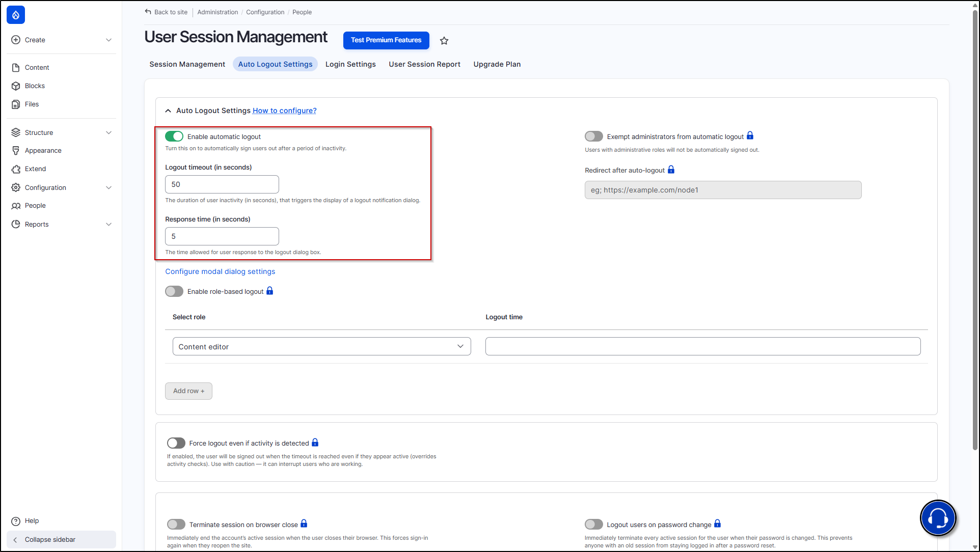The height and width of the screenshot is (552, 980).
Task: Click the Reports pie chart icon
Action: pyautogui.click(x=16, y=224)
